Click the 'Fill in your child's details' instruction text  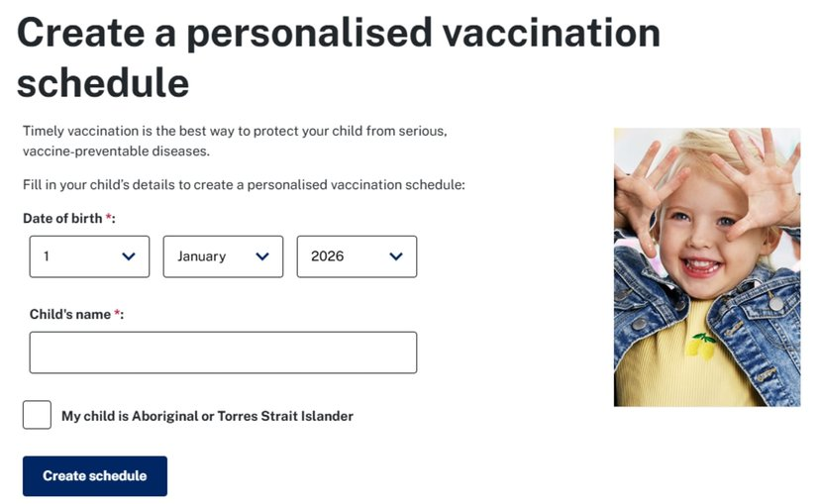pyautogui.click(x=244, y=184)
